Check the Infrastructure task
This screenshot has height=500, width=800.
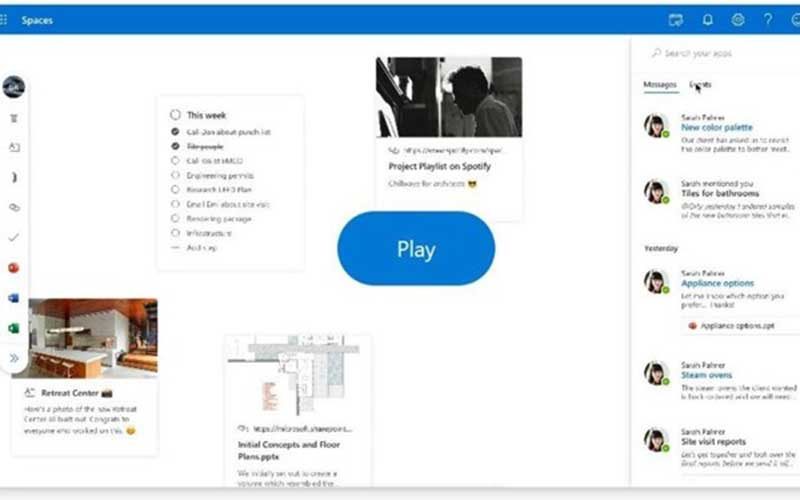coord(175,233)
